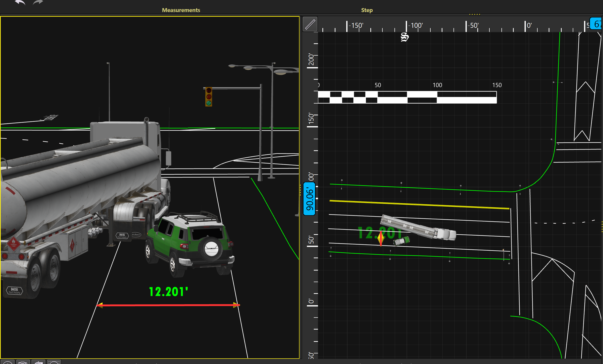Image resolution: width=603 pixels, height=364 pixels.
Task: Toggle the ruler tool icon
Action: point(310,24)
